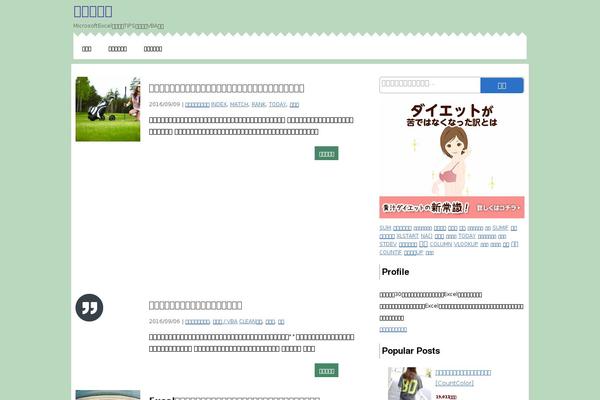The width and height of the screenshot is (600, 400).
Task: Select the RANK tag on 2014/09/09 post
Action: [259, 104]
